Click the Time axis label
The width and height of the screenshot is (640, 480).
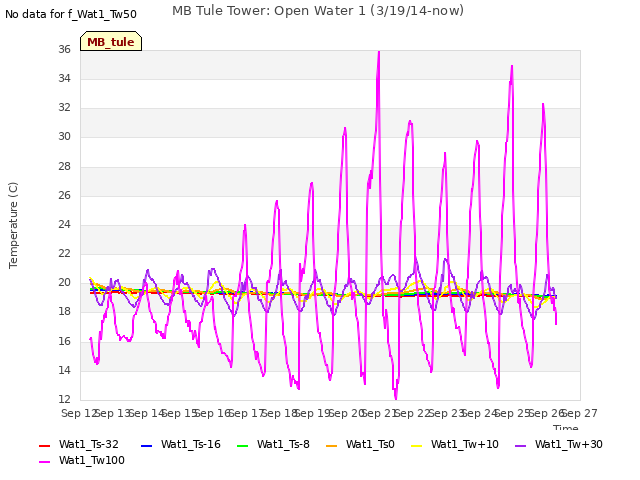tap(566, 427)
